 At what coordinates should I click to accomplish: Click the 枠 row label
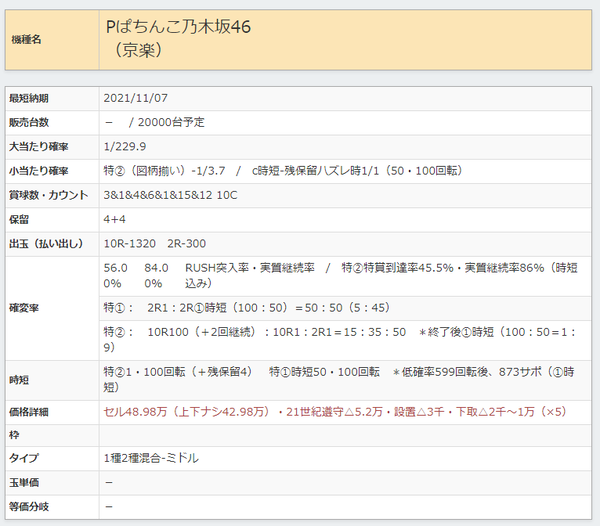pos(14,435)
